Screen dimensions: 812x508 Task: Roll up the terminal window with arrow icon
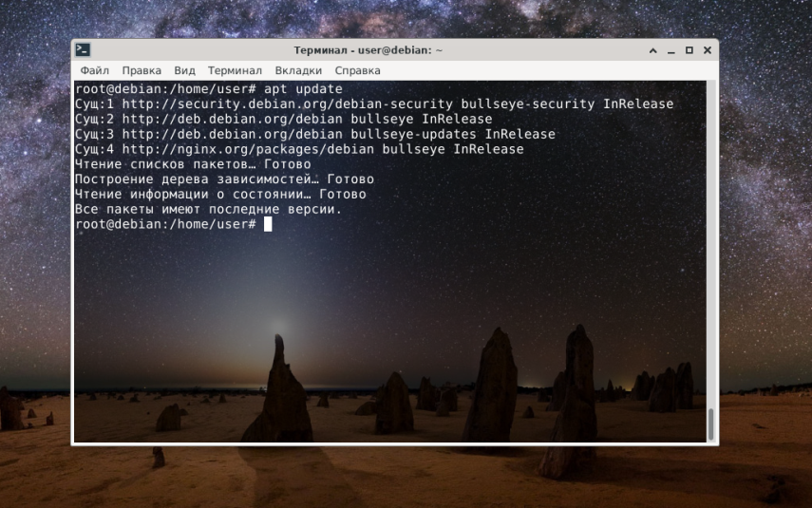click(653, 50)
